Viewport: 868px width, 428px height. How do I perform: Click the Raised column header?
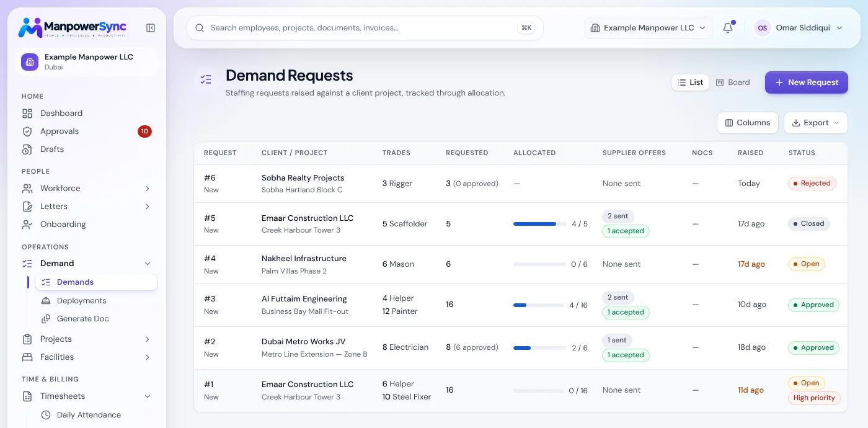(x=750, y=153)
